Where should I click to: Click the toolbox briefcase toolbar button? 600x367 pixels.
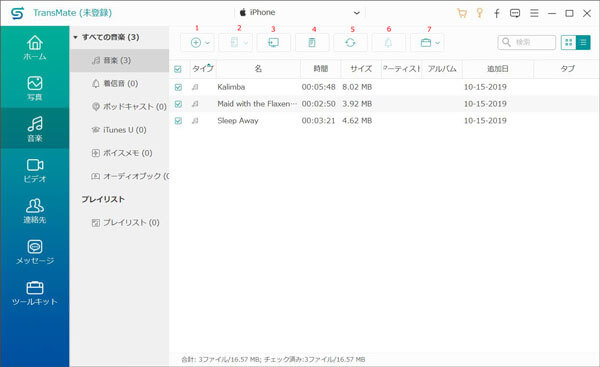[x=426, y=42]
